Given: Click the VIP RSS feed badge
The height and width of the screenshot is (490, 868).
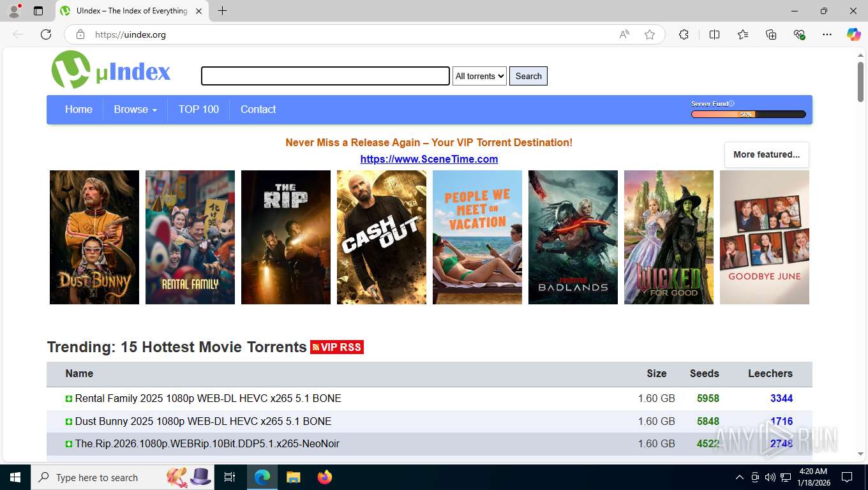Looking at the screenshot, I should coord(337,347).
